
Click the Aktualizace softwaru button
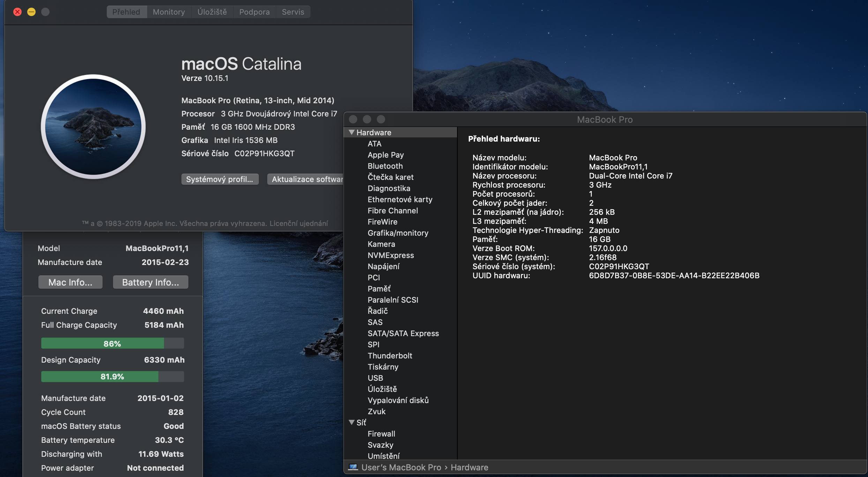pyautogui.click(x=306, y=179)
